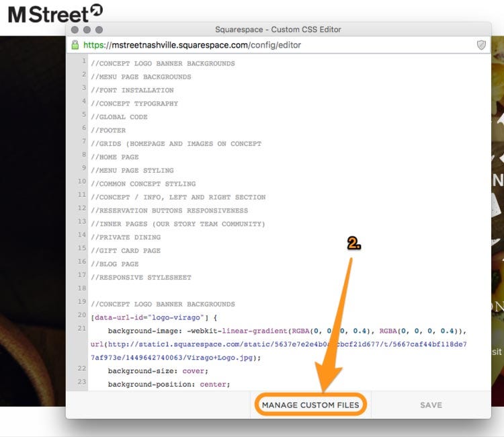Click the window title Squarespace - Custom CSS Editor
Image resolution: width=504 pixels, height=437 pixels.
click(278, 30)
